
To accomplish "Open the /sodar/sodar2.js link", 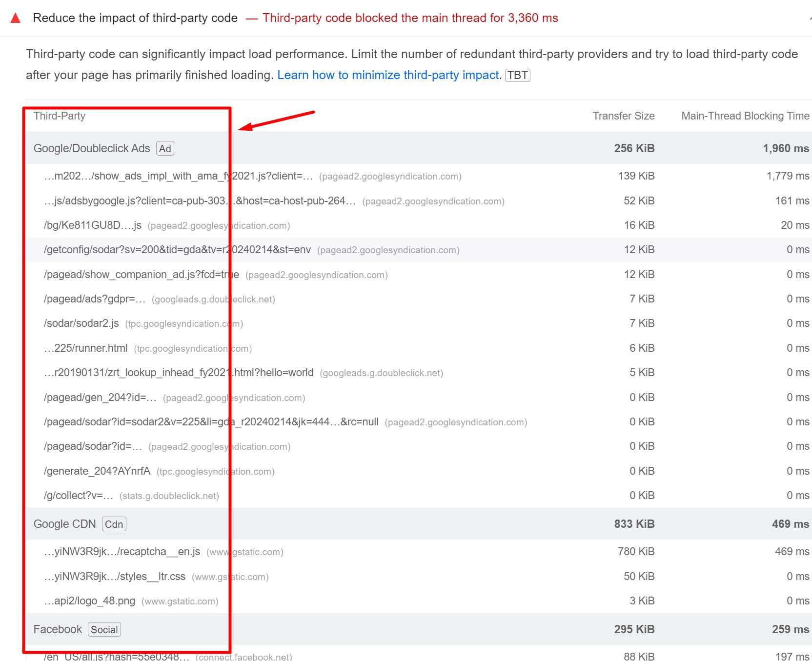I will pyautogui.click(x=81, y=323).
